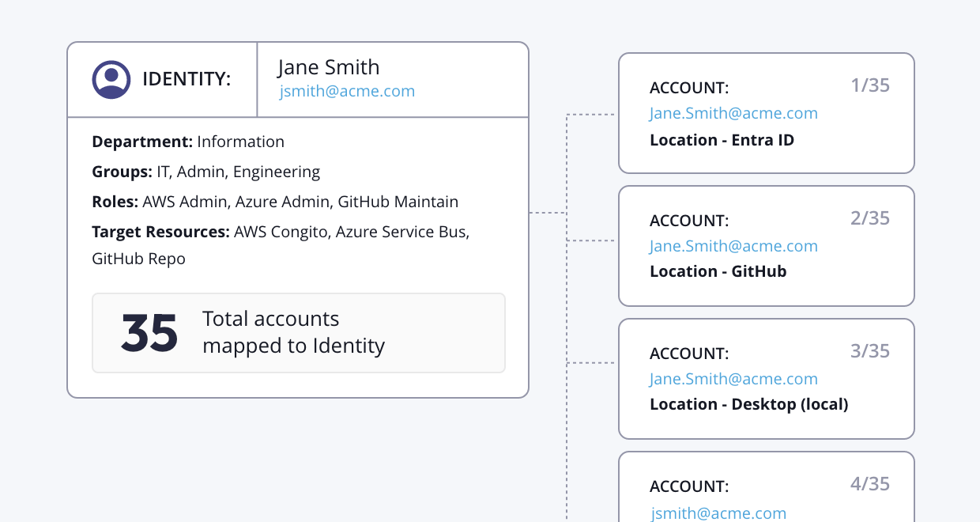The width and height of the screenshot is (980, 522).
Task: Select the Jane Smith identity name
Action: tap(329, 67)
